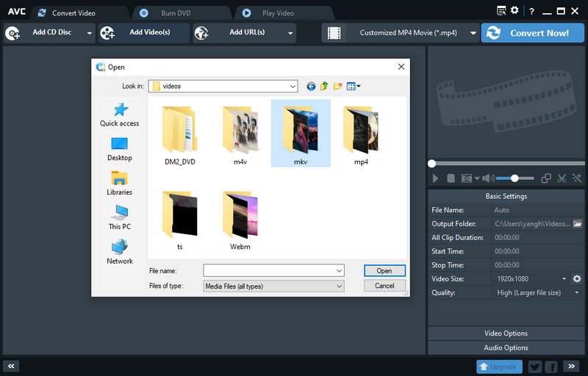Viewport: 588px width, 376px height.
Task: Collapse right panel with double-right arrows
Action: [571, 366]
